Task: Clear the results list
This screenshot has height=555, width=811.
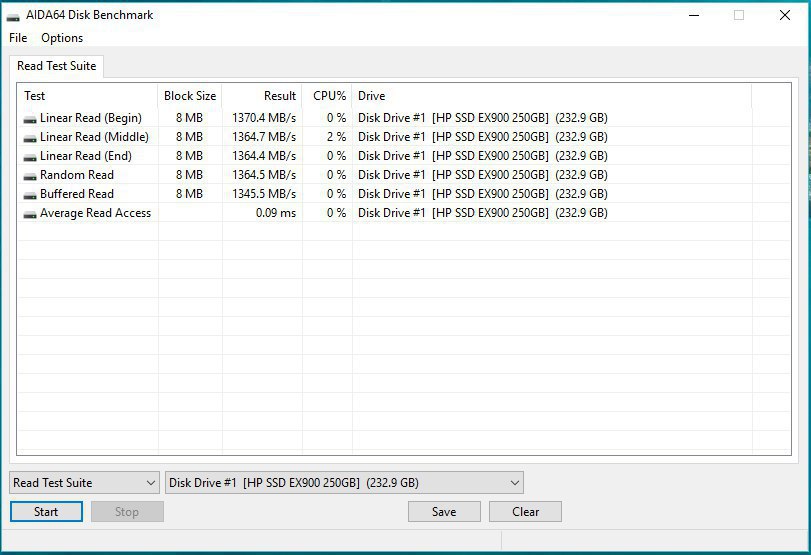Action: tap(525, 512)
